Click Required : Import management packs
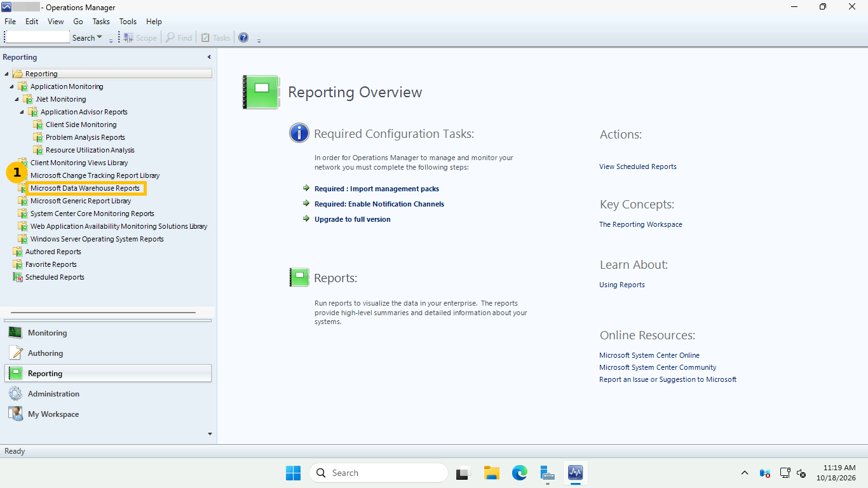 (x=377, y=189)
